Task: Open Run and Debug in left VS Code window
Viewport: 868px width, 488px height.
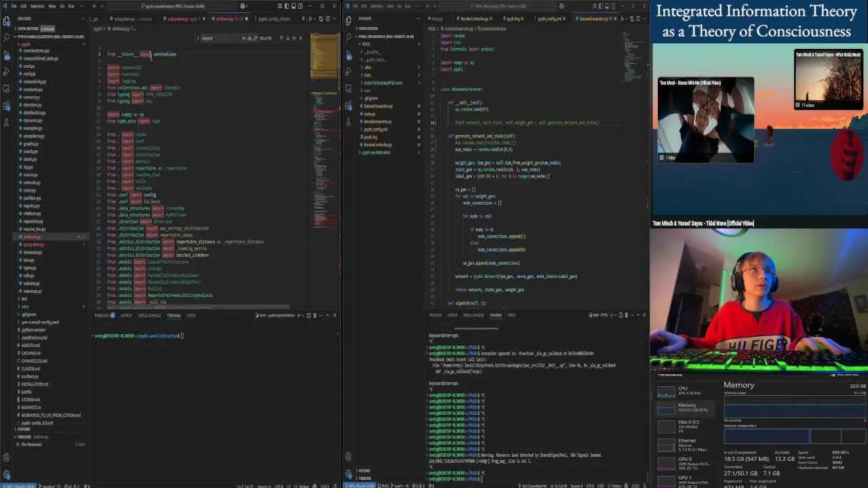Action: click(x=6, y=71)
